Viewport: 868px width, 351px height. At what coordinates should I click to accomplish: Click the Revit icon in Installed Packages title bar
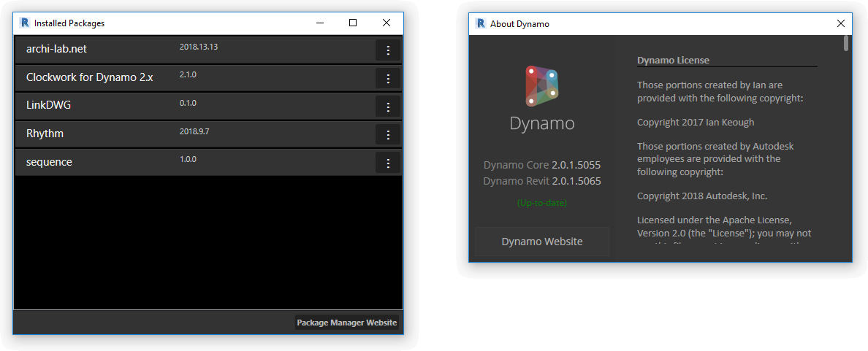pyautogui.click(x=24, y=23)
